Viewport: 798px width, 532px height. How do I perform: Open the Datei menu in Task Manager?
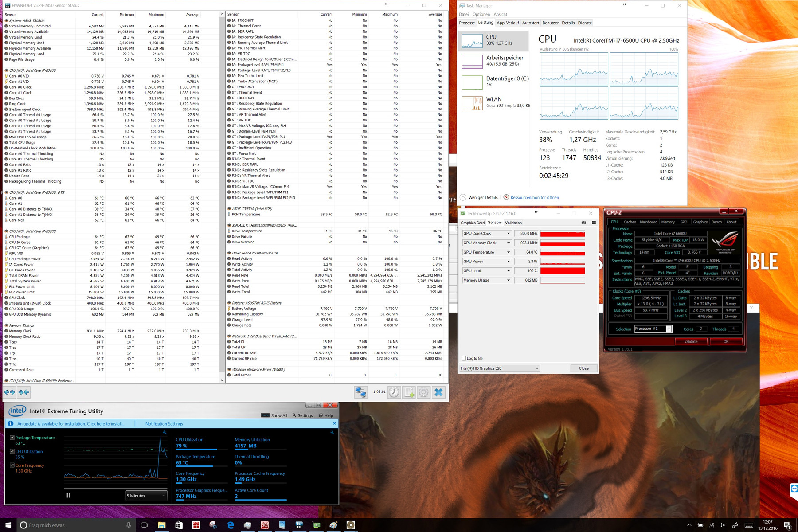[x=464, y=14]
